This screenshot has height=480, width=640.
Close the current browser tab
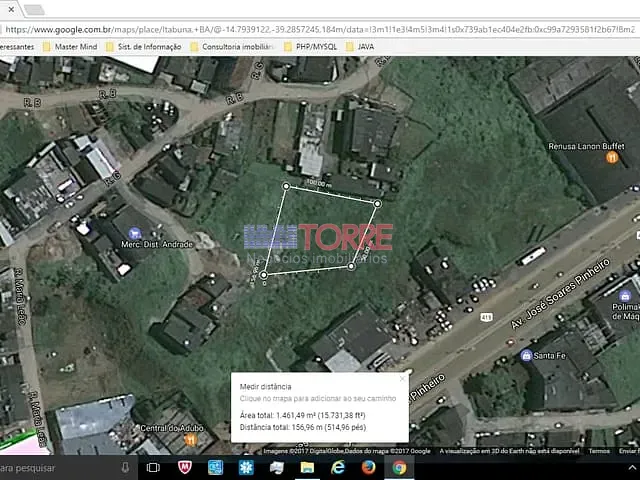[x=11, y=9]
